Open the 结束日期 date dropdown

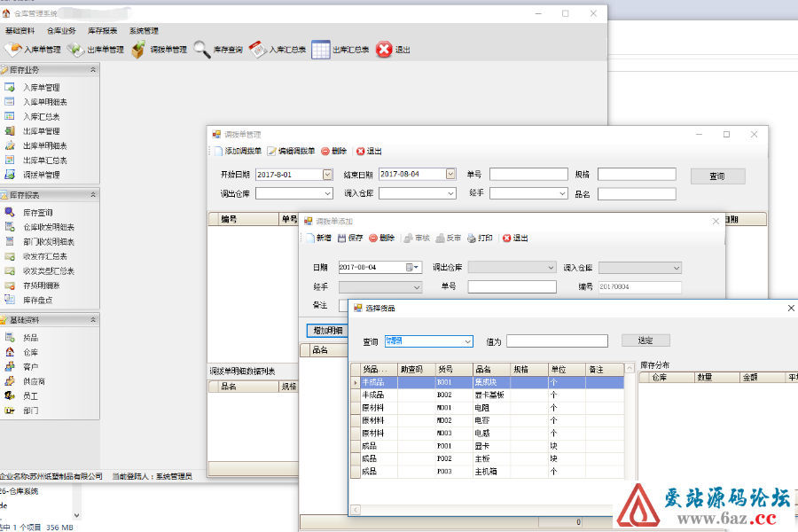(451, 174)
